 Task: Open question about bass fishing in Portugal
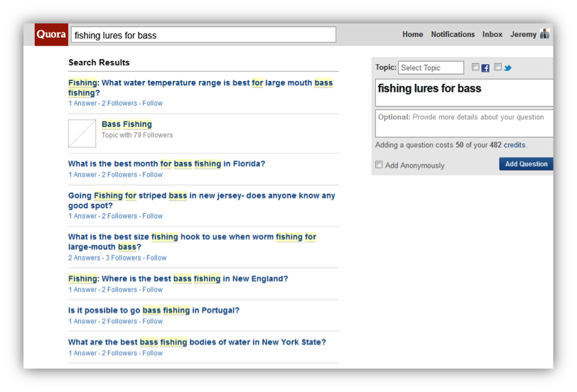(153, 310)
